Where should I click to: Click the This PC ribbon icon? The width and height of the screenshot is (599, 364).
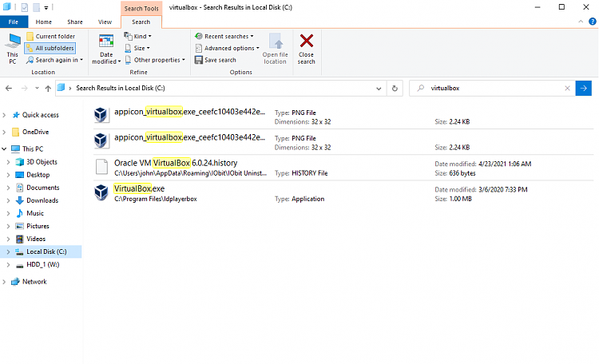tap(13, 49)
